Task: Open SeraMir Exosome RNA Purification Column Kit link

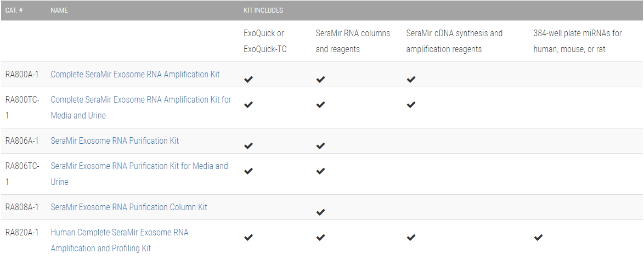Action: (x=129, y=207)
